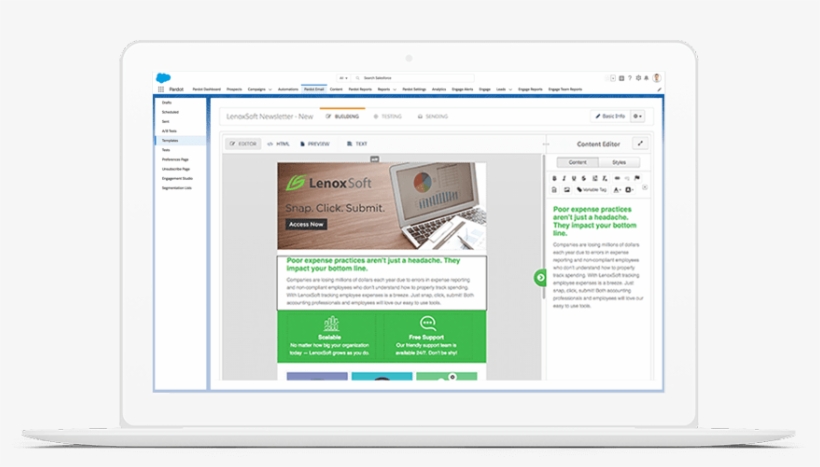Click the Scalable feature block
Viewport: 820px width, 467px height.
coord(329,336)
